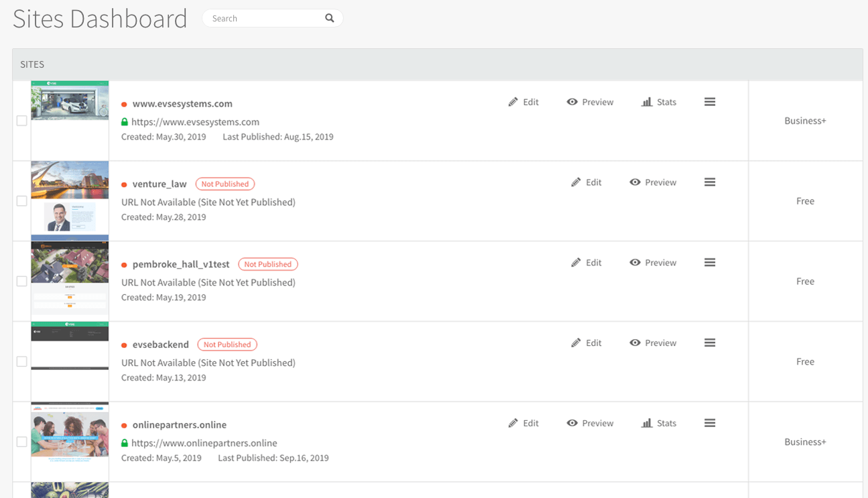Click the pencil icon for venture_law

point(576,182)
